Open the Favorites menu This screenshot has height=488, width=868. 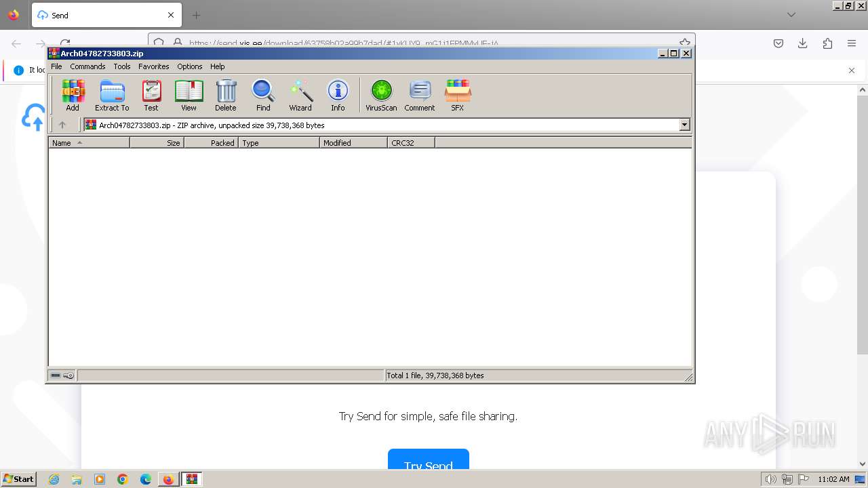click(154, 66)
